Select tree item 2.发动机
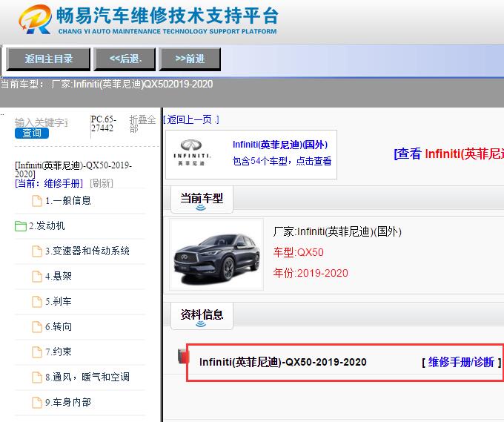The image size is (504, 422). tap(47, 225)
